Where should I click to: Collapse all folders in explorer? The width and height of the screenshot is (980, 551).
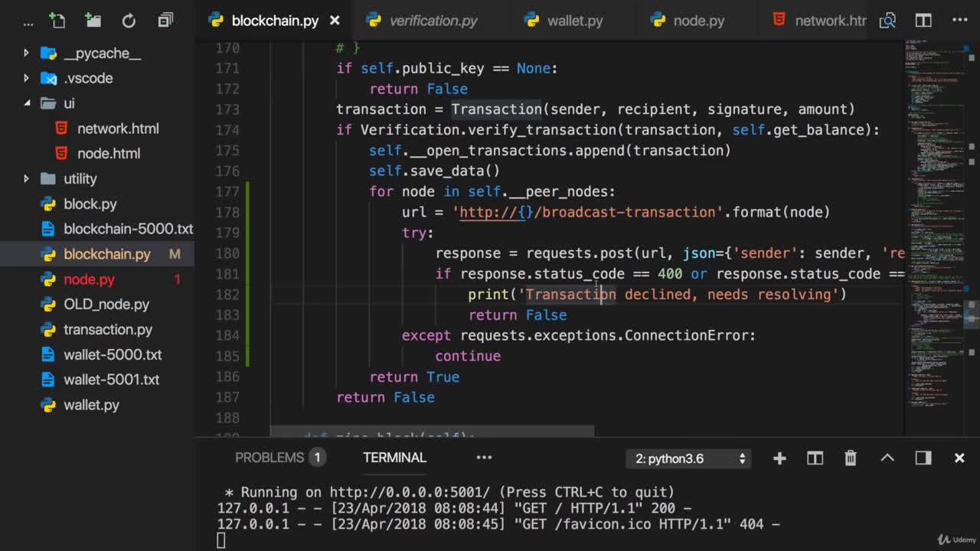tap(165, 21)
